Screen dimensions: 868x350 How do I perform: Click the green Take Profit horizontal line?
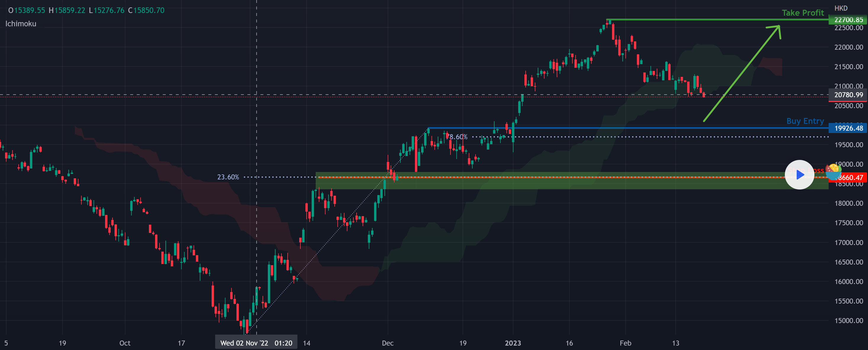(x=691, y=20)
